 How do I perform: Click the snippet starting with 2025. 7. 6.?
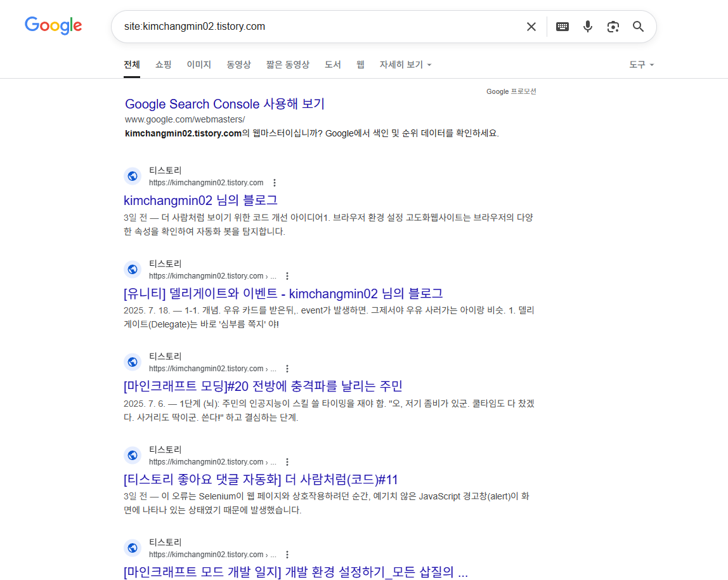pos(328,411)
